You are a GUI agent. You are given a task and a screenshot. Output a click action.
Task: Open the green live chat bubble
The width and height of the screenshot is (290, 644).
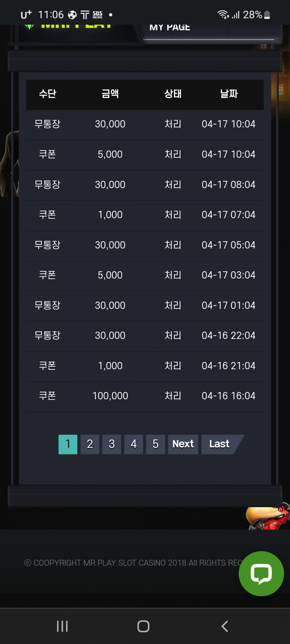[261, 573]
